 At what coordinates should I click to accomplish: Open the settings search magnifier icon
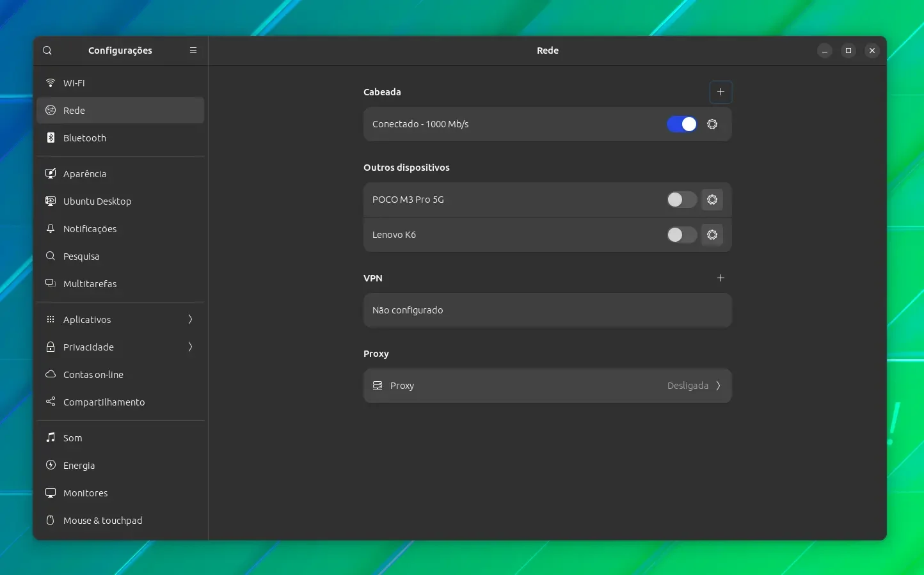47,51
